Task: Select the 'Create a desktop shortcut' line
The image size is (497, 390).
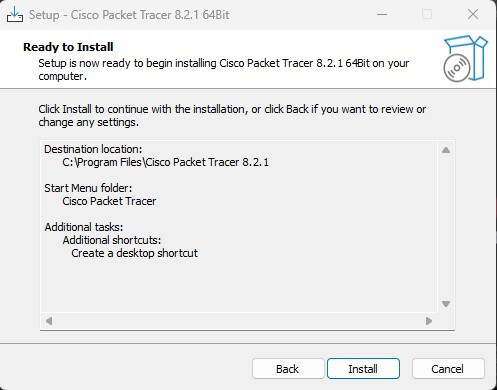Action: click(134, 253)
